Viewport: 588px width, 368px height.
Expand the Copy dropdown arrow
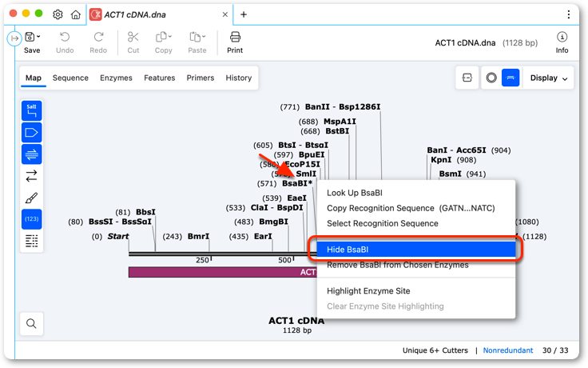tap(170, 37)
